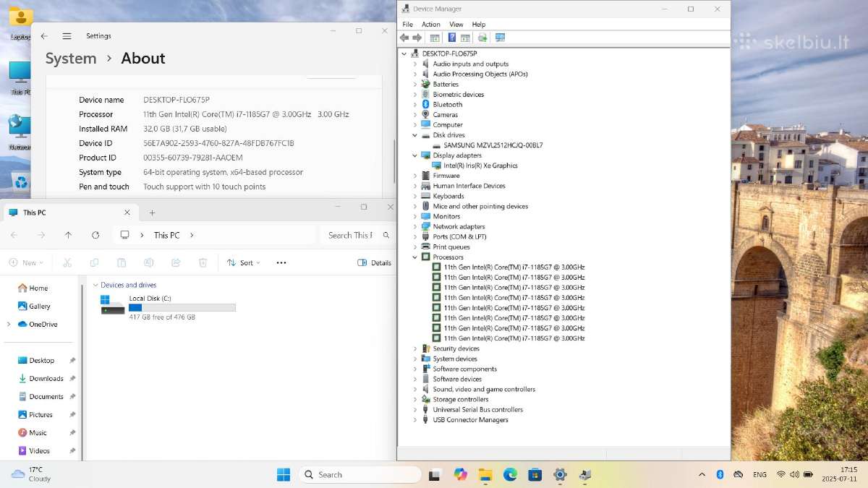The image size is (868, 488).
Task: Expand Audio inputs and outputs node
Action: (415, 64)
